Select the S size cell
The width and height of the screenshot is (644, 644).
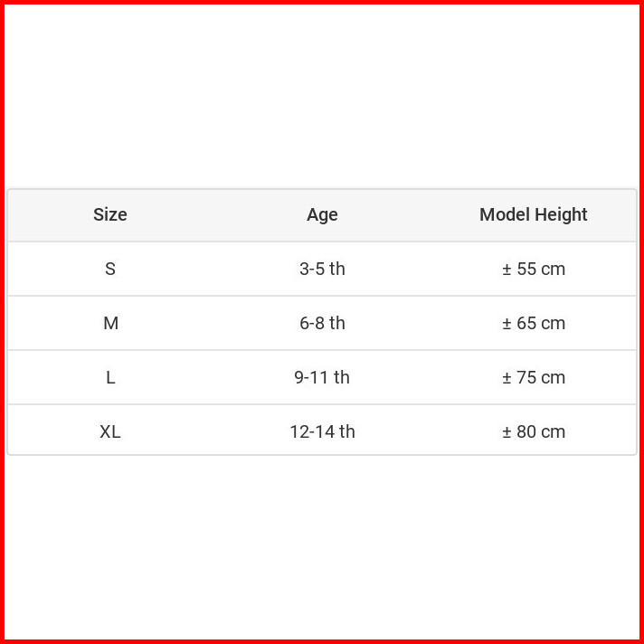click(x=110, y=269)
